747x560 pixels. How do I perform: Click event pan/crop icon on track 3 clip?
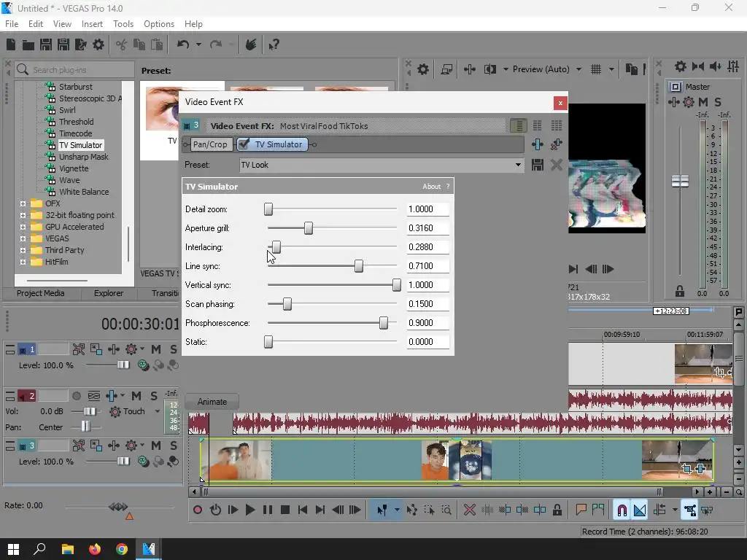click(686, 469)
